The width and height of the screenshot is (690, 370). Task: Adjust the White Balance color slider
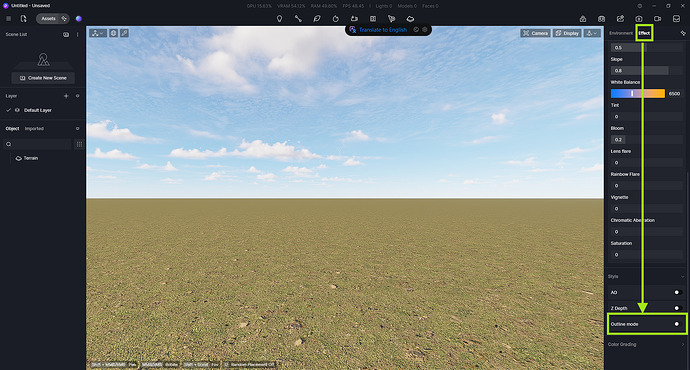638,93
